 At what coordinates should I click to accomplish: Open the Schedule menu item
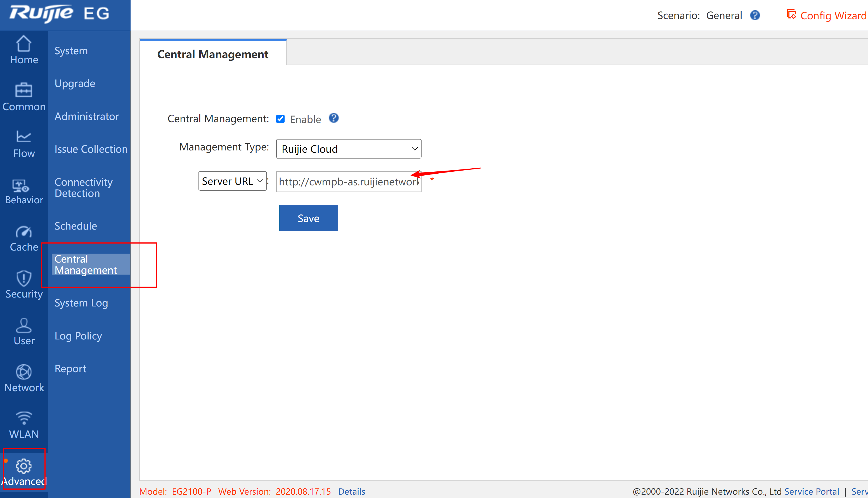coord(76,226)
